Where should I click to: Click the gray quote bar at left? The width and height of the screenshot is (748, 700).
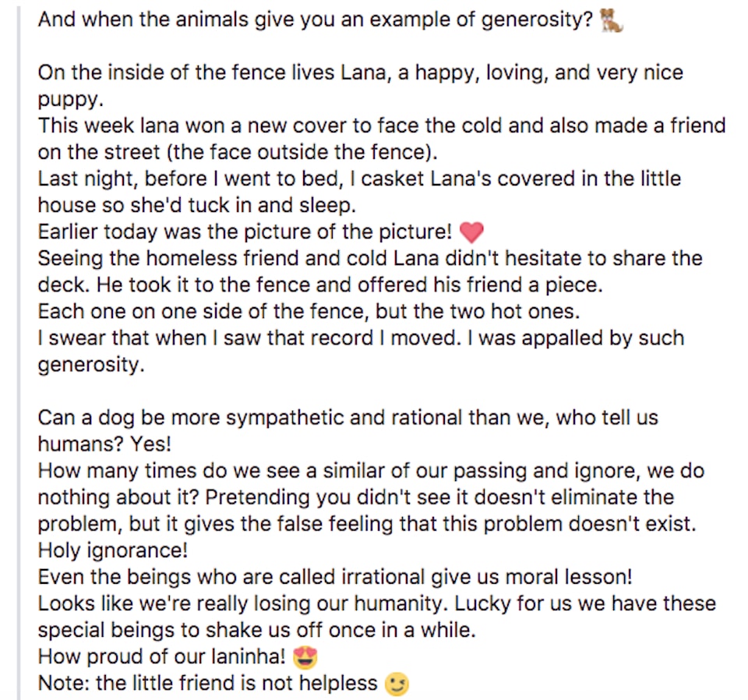(x=18, y=353)
